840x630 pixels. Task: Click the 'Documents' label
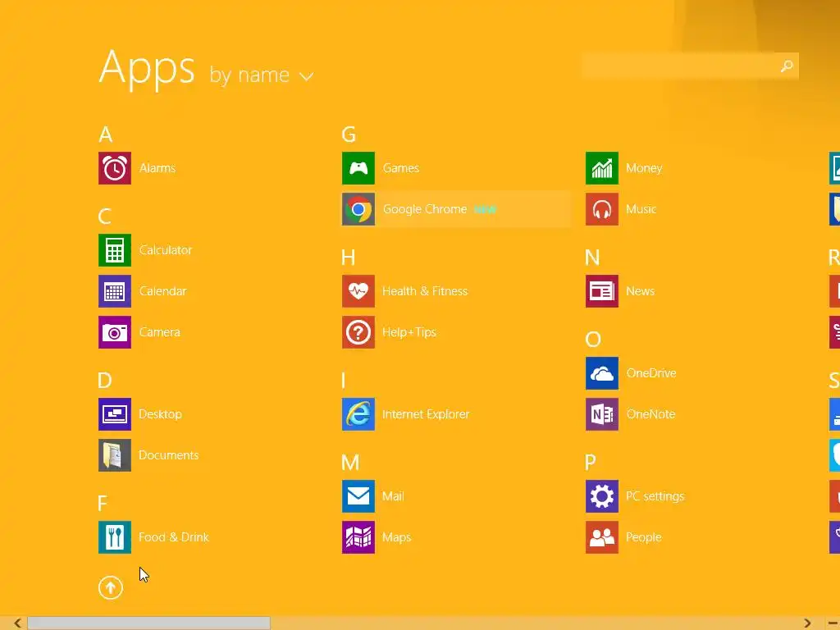tap(169, 455)
